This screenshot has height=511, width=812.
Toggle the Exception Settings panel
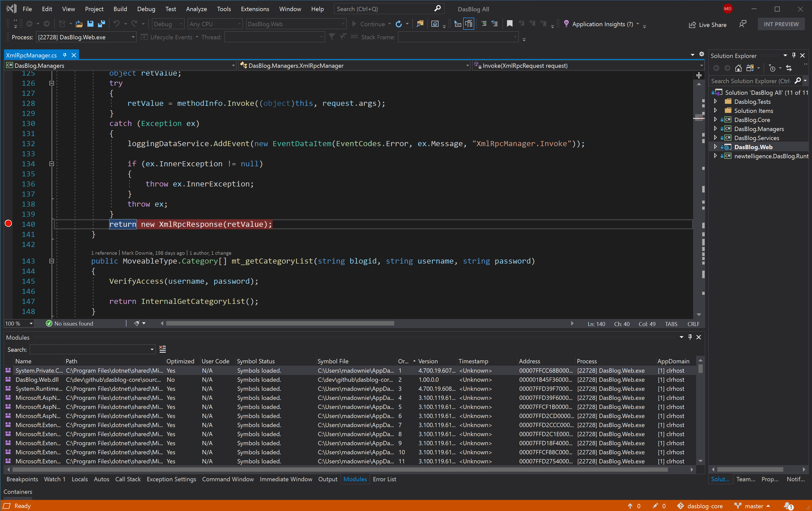tap(171, 478)
